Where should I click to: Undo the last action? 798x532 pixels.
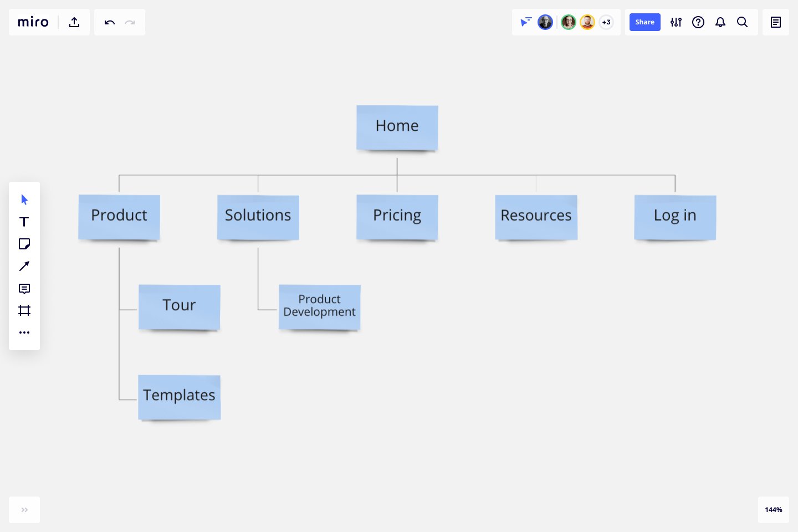click(x=110, y=22)
